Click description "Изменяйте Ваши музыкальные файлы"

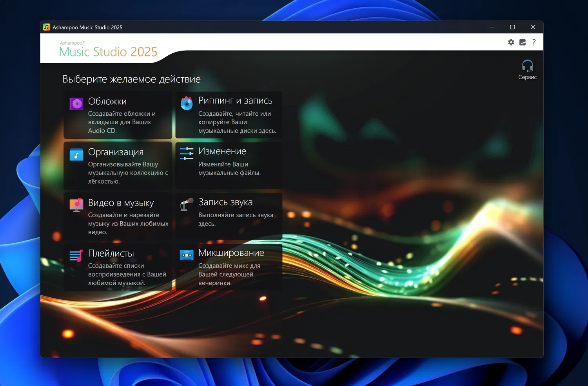229,168
